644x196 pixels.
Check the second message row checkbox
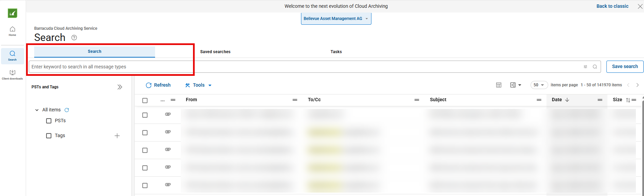coord(145,133)
